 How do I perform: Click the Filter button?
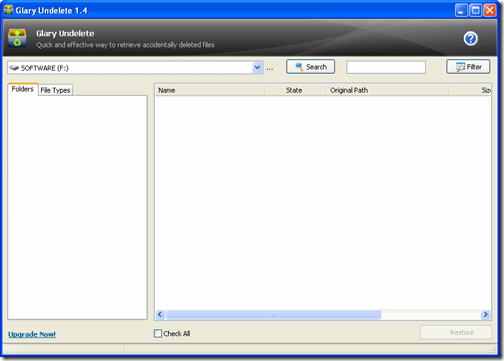click(x=468, y=67)
